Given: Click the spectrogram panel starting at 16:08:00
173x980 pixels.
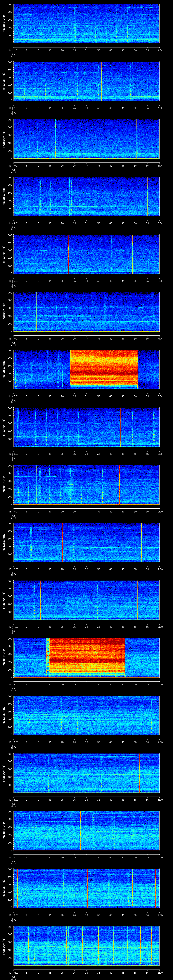Looking at the screenshot, I should [86, 427].
